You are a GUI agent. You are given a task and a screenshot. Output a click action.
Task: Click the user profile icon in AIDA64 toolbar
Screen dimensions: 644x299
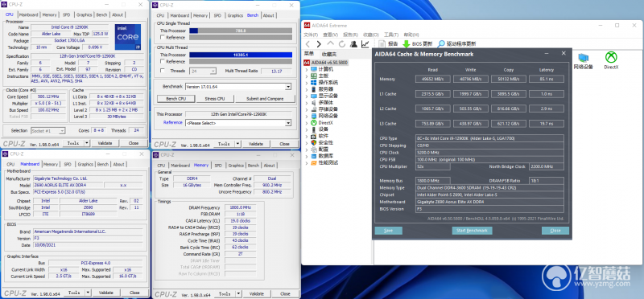(353, 44)
